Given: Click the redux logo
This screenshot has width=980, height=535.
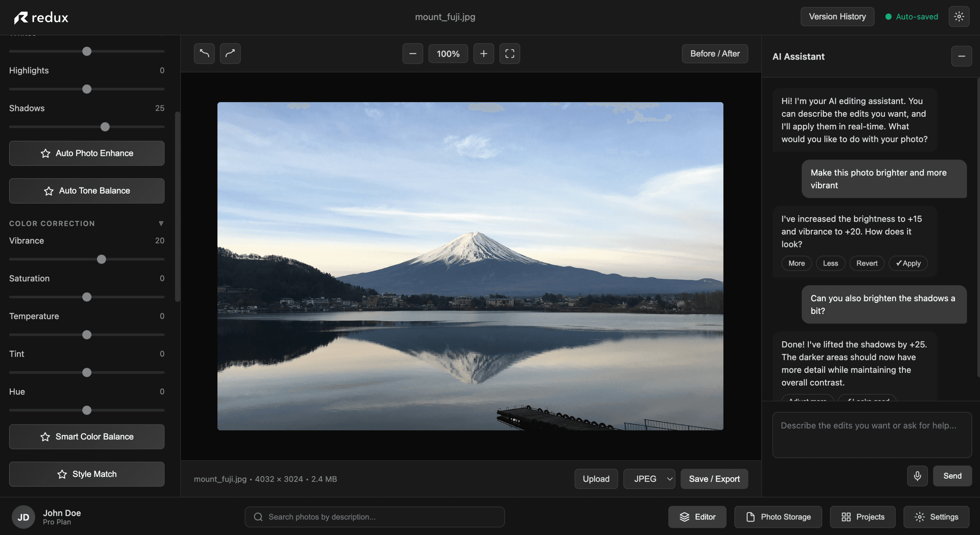Looking at the screenshot, I should (x=41, y=18).
